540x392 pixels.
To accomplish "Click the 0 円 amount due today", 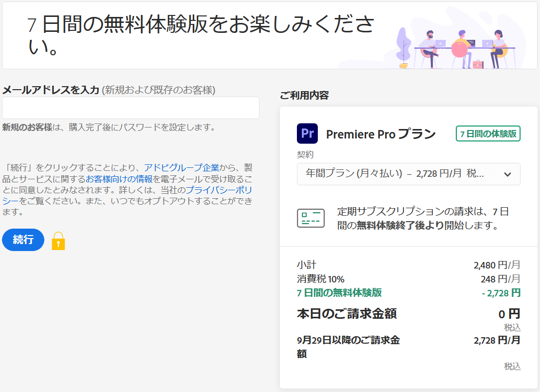I will [x=509, y=314].
